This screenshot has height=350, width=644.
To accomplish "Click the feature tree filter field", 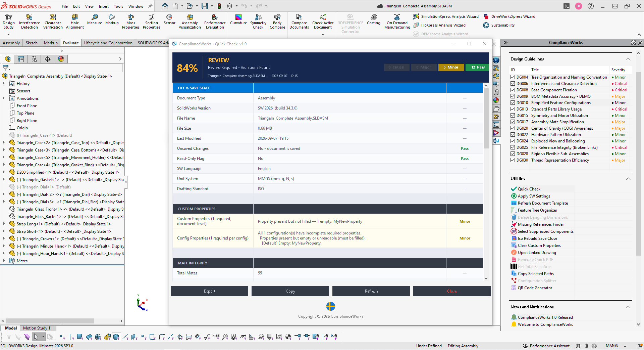I will point(66,68).
